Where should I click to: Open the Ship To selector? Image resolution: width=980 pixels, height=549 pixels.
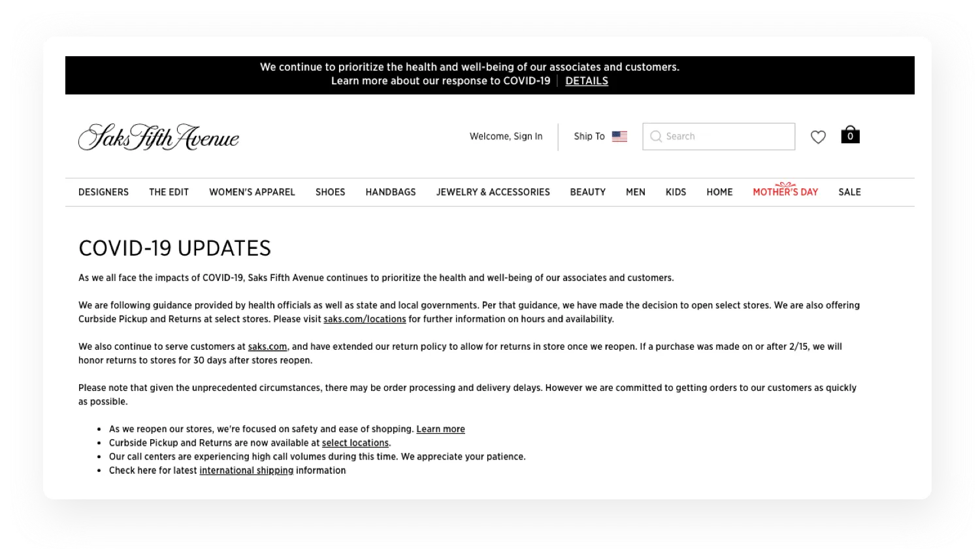pos(600,137)
